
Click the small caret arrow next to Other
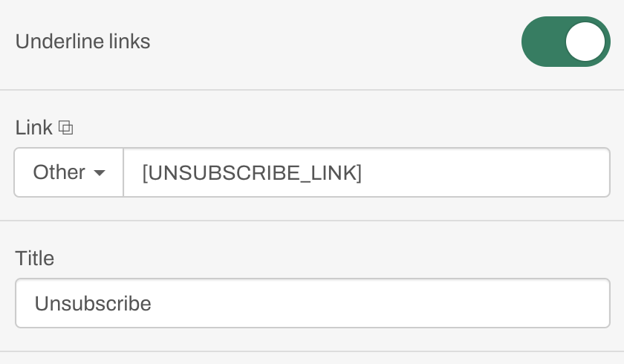(x=100, y=172)
